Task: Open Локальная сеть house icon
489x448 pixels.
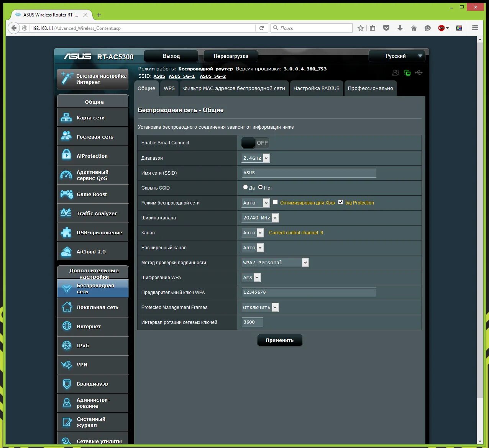Action: tap(67, 307)
